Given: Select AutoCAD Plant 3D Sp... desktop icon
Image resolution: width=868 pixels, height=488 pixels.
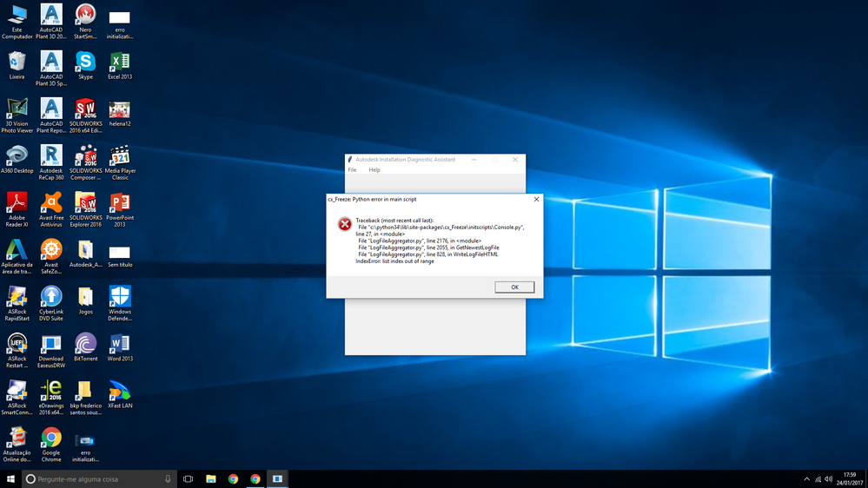Looking at the screenshot, I should [x=51, y=69].
